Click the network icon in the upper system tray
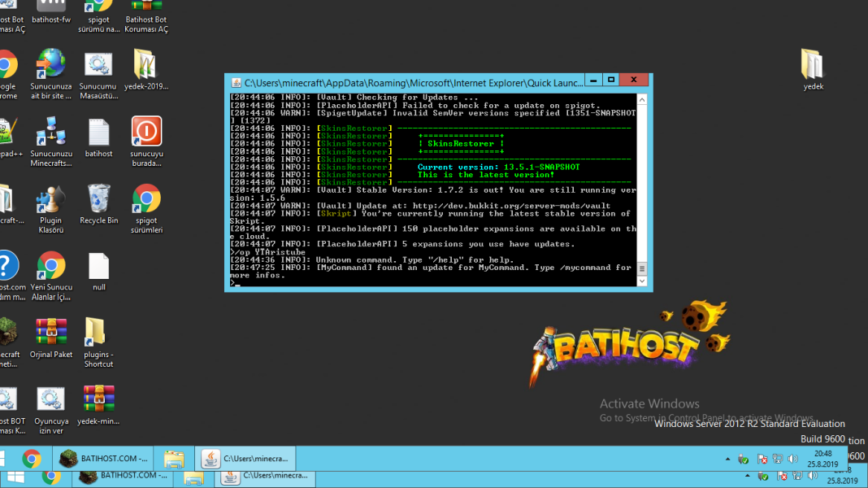 (778, 460)
